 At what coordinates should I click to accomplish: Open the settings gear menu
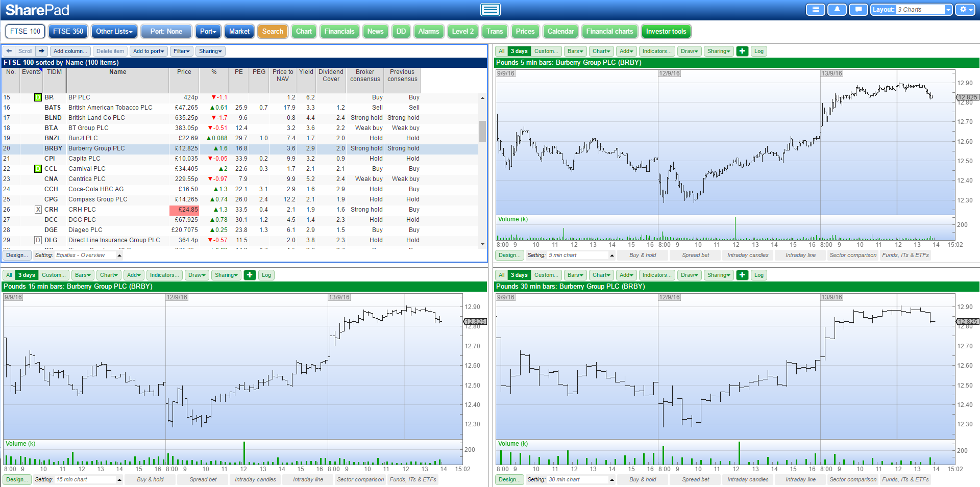(x=965, y=10)
